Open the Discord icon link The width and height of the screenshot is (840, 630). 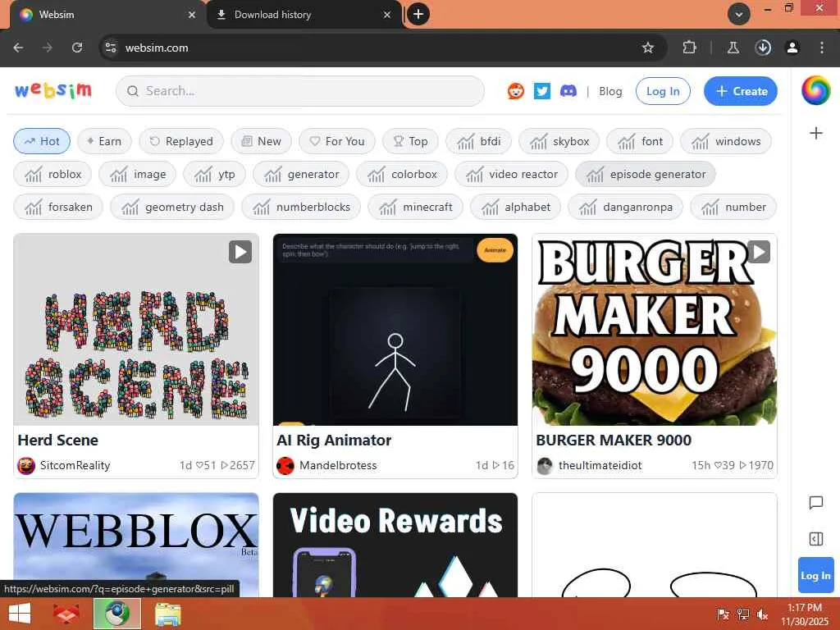coord(568,91)
